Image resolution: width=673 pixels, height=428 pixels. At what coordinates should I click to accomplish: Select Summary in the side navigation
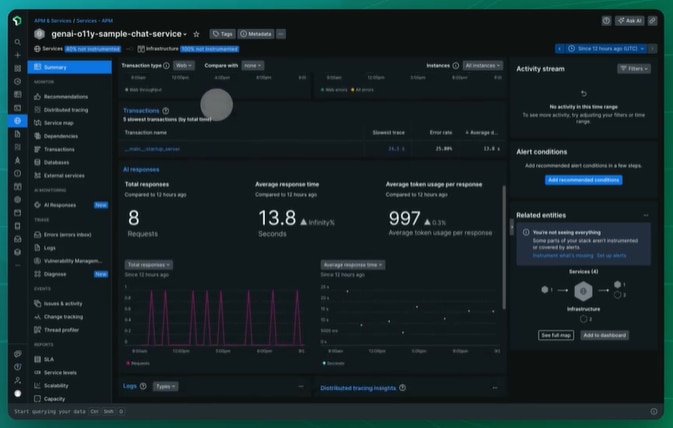pos(70,67)
